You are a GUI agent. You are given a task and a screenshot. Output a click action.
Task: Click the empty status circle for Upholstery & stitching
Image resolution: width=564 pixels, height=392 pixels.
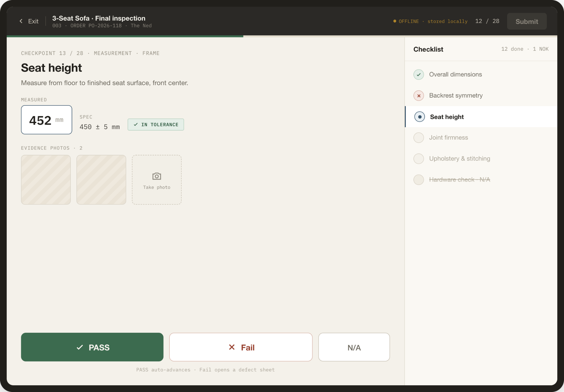point(419,158)
